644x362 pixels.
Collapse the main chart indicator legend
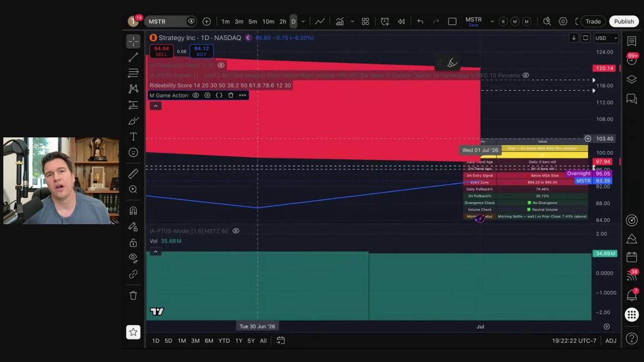click(x=155, y=106)
